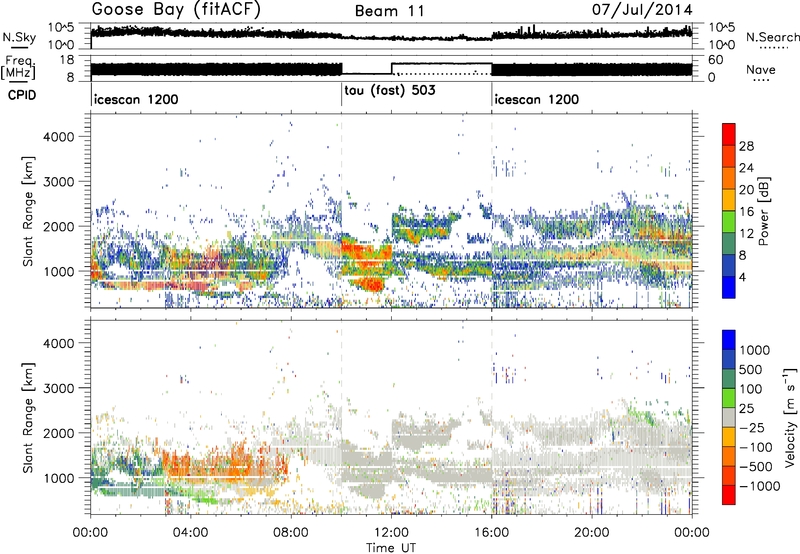
Task: Click the "08:00" time axis label
Action: click(291, 533)
